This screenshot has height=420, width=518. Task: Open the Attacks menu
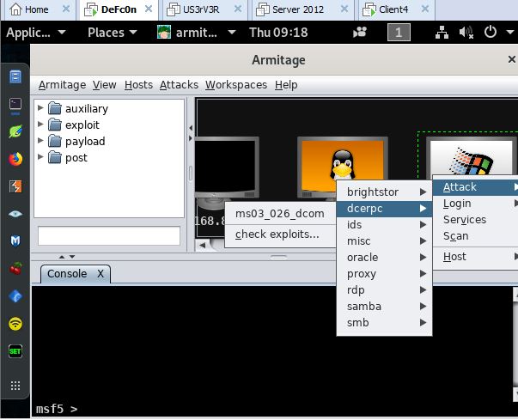coord(179,85)
